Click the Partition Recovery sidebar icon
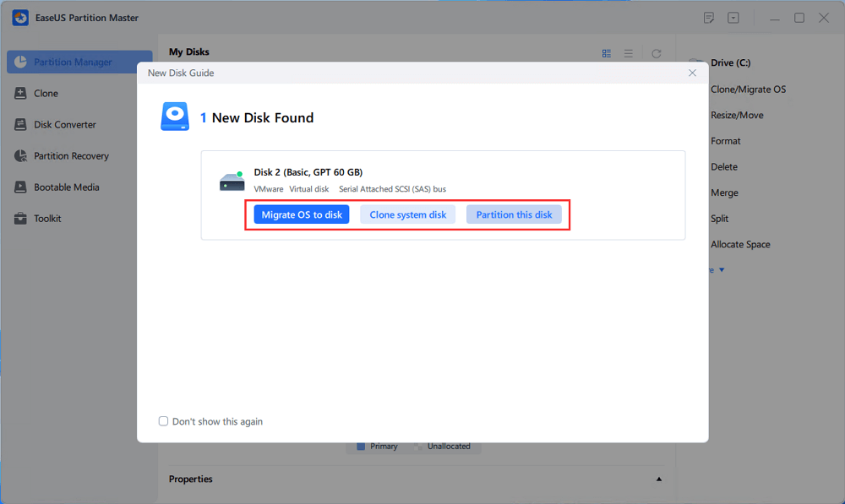The image size is (845, 504). click(20, 156)
